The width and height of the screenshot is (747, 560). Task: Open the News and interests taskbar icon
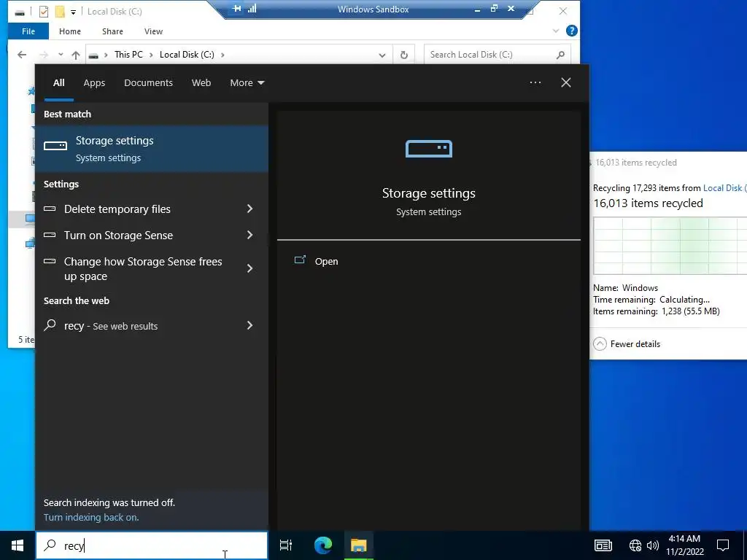(603, 545)
